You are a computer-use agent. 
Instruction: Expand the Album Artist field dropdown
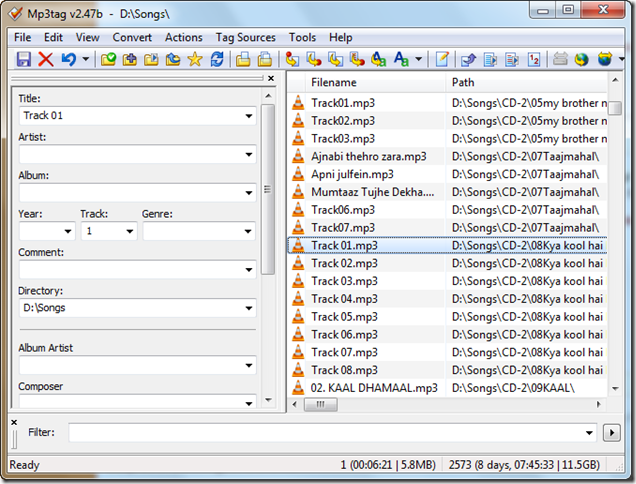pos(249,366)
